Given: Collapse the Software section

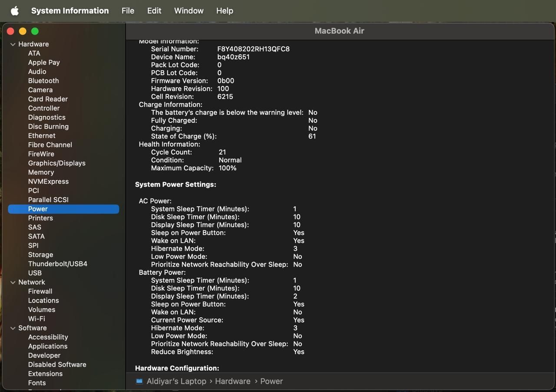Looking at the screenshot, I should [13, 328].
